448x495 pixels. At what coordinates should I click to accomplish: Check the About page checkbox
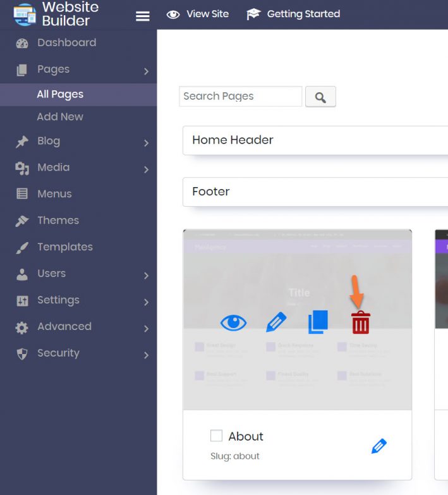[x=216, y=436]
